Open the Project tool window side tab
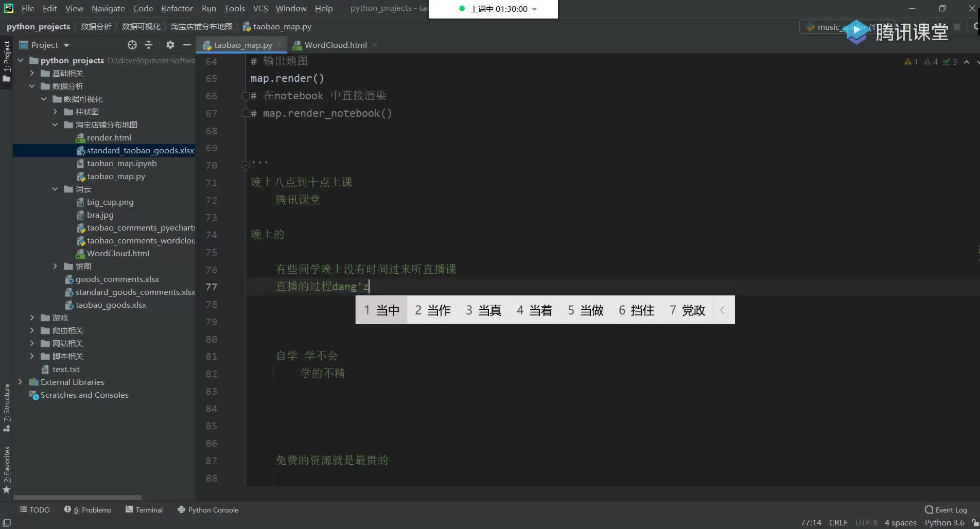 coord(6,61)
